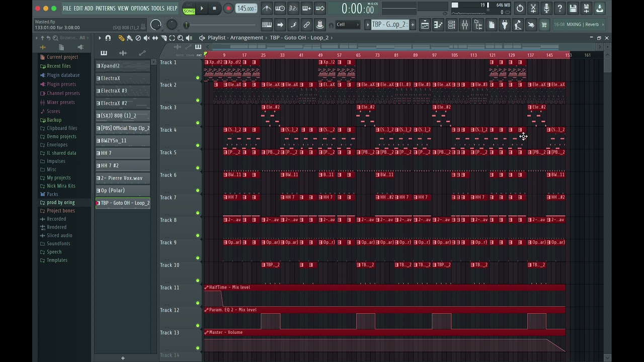The width and height of the screenshot is (644, 362).
Task: Select the BWZYSn_11 pattern
Action: [x=123, y=141]
